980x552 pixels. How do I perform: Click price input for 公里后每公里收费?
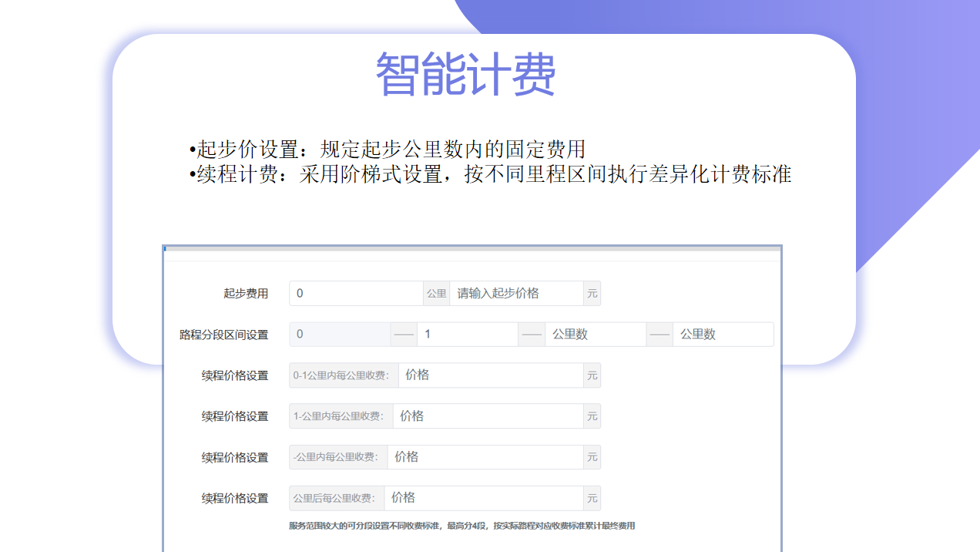pos(483,498)
